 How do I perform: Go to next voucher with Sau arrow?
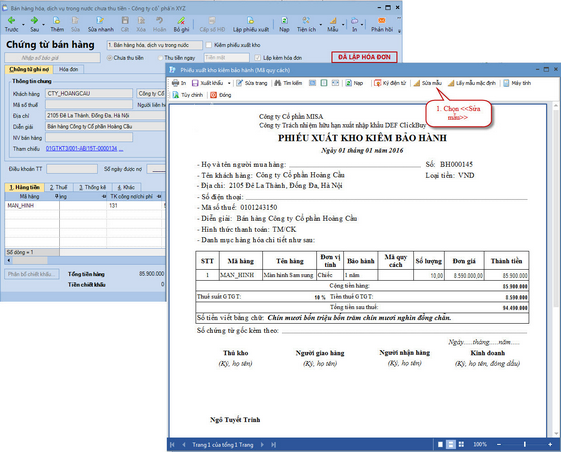pyautogui.click(x=34, y=21)
